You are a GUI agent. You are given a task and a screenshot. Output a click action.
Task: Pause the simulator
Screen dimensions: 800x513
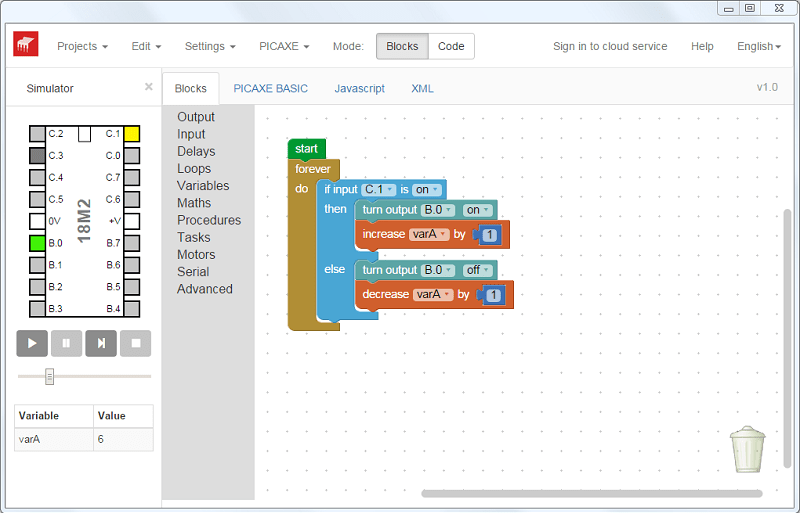(66, 343)
